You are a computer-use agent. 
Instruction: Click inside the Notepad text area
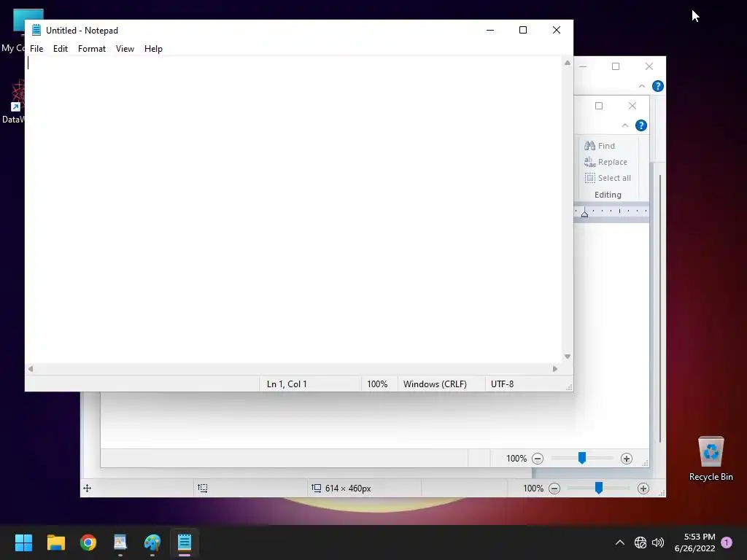coord(294,209)
